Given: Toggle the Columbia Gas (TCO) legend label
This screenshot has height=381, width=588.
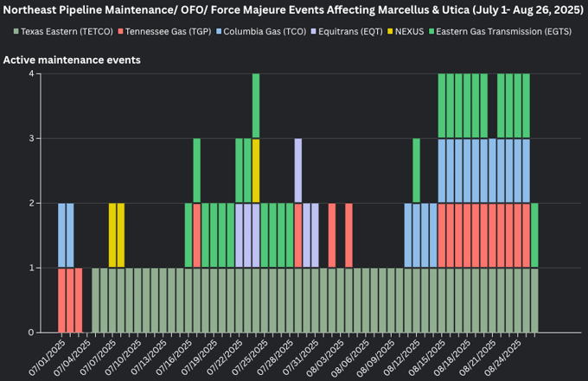Looking at the screenshot, I should point(265,32).
